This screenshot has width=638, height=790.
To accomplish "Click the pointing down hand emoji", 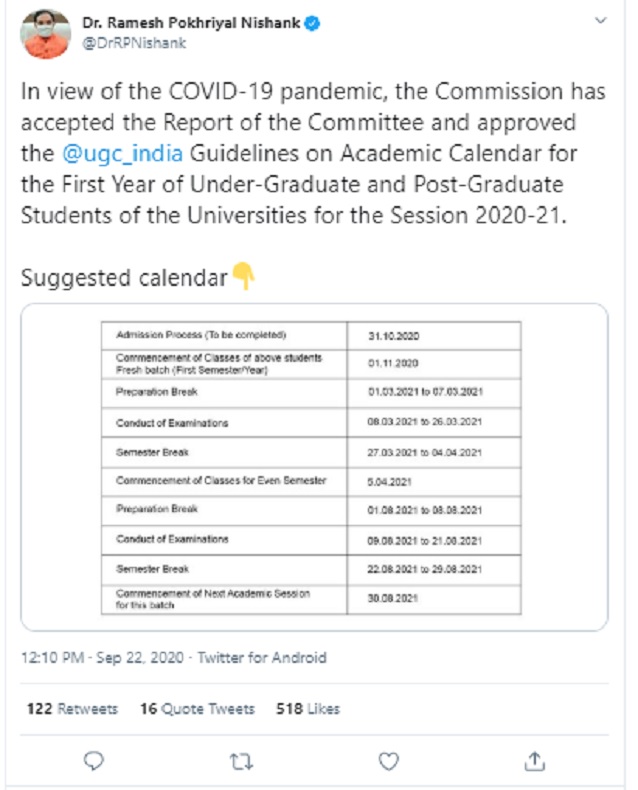I will click(243, 276).
